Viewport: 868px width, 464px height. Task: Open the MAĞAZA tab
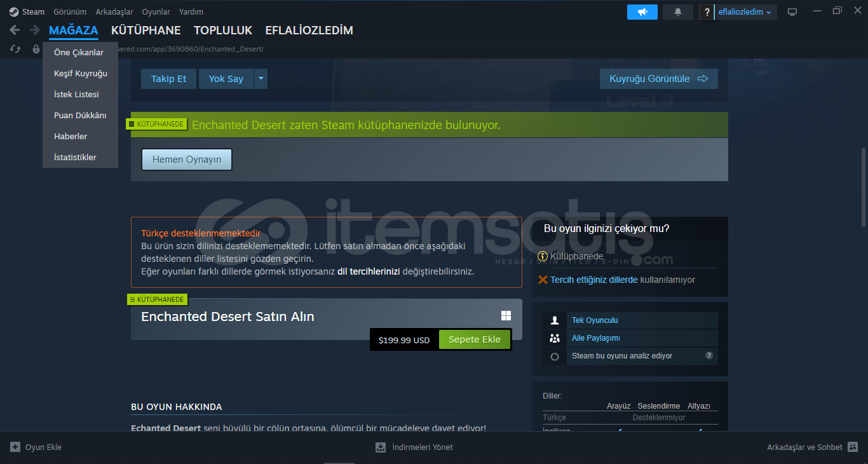[74, 31]
